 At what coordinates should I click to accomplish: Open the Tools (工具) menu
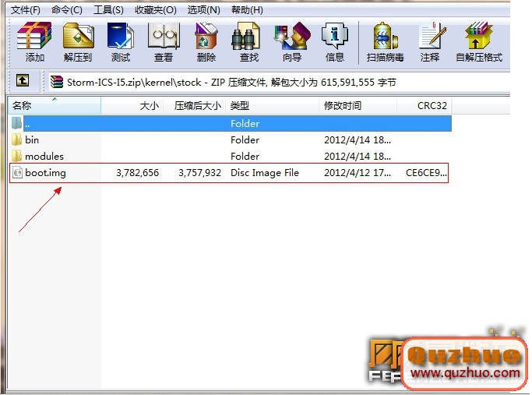click(x=108, y=10)
